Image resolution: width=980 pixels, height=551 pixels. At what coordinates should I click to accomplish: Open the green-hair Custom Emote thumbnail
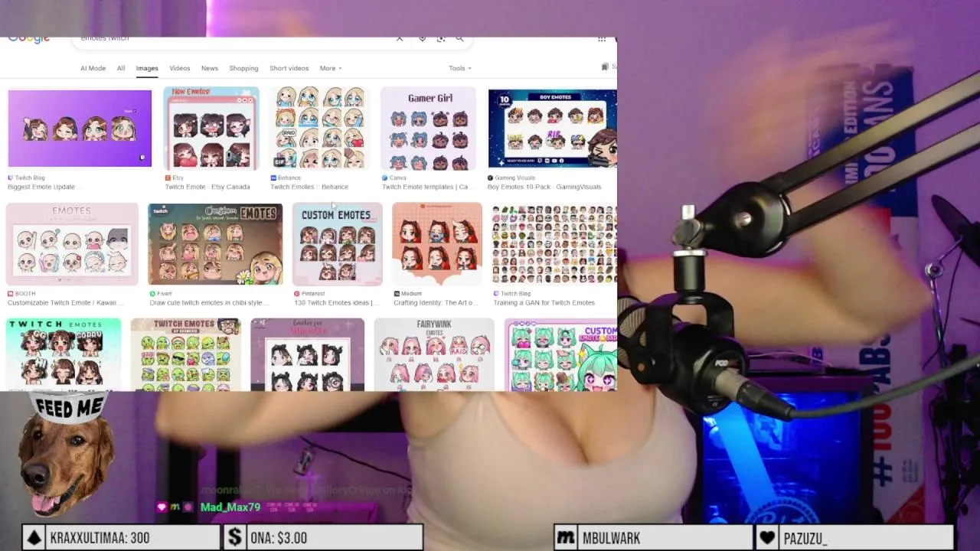pyautogui.click(x=560, y=354)
